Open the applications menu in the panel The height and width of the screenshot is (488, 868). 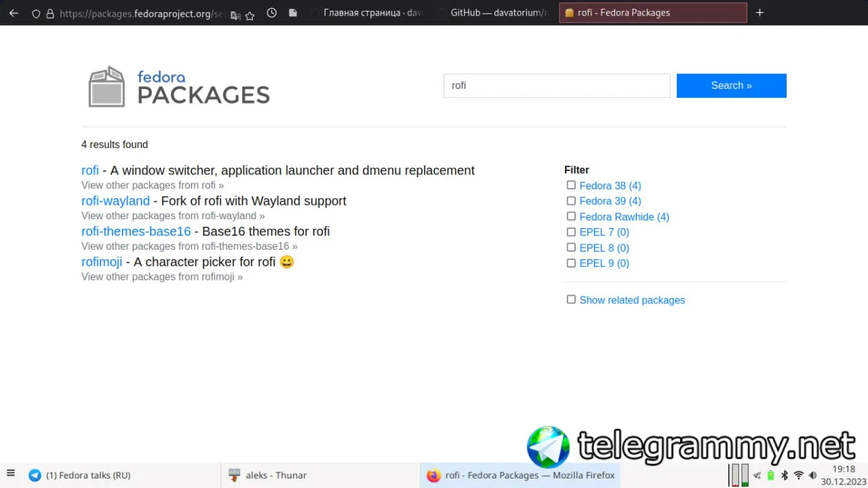click(x=10, y=474)
